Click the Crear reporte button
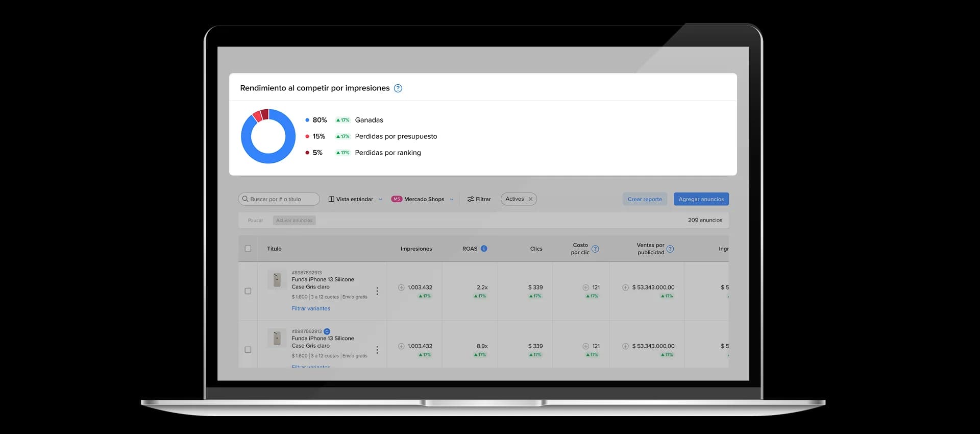This screenshot has height=434, width=980. coord(645,199)
